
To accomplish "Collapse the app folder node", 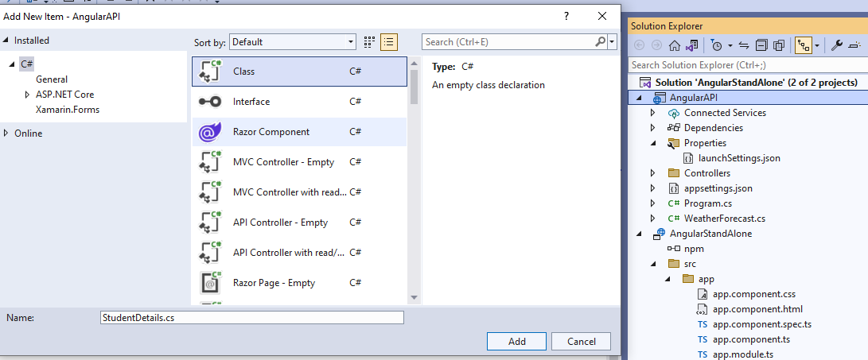I will pyautogui.click(x=667, y=279).
